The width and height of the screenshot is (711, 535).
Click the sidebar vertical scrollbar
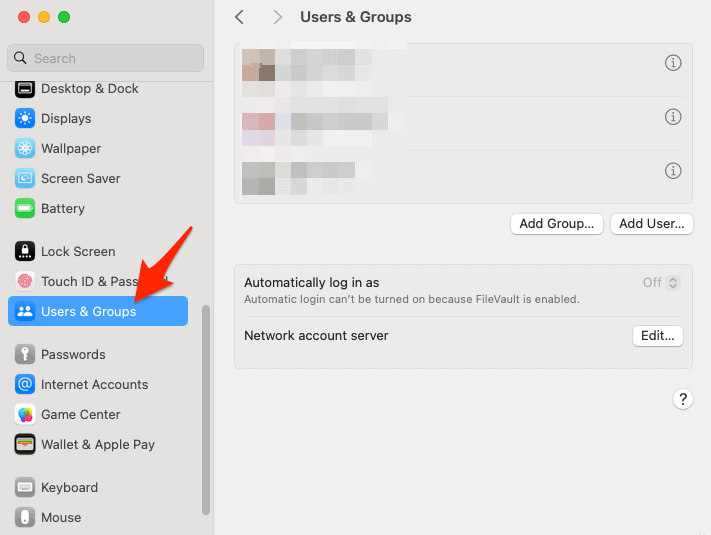tap(206, 410)
